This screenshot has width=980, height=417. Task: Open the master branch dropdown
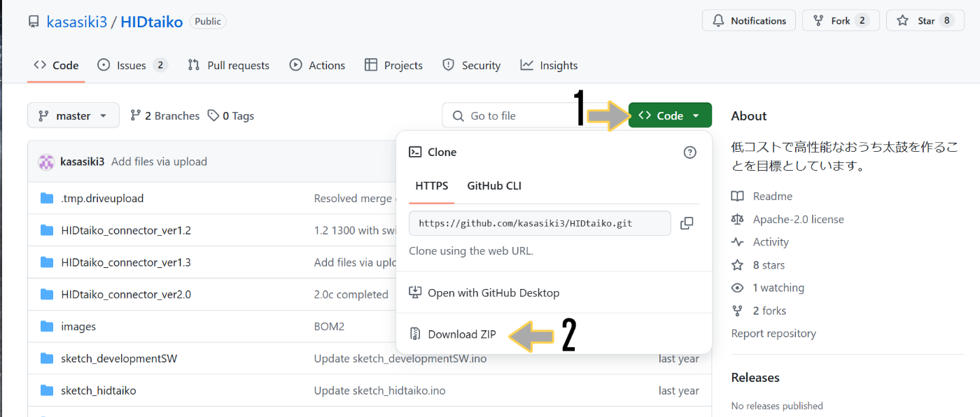[73, 115]
